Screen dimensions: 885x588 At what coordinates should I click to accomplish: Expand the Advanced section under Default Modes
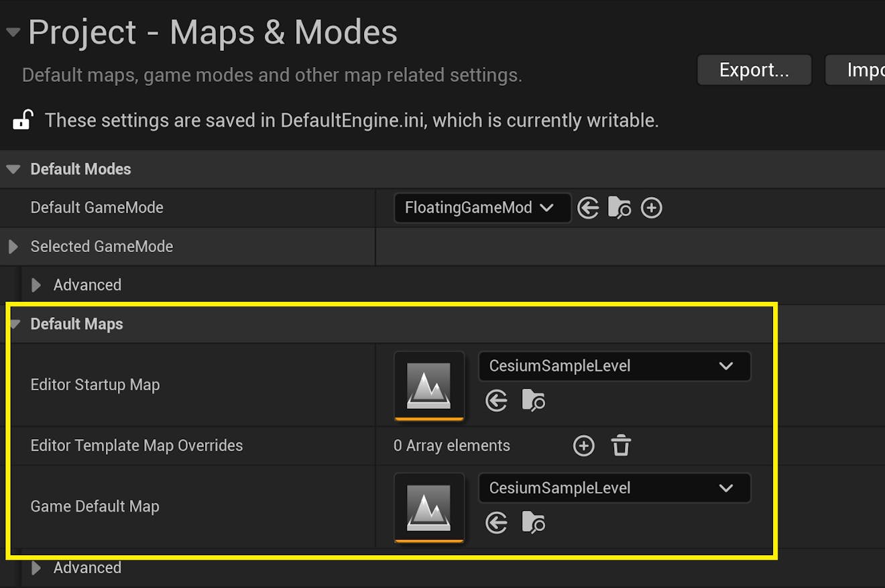36,285
